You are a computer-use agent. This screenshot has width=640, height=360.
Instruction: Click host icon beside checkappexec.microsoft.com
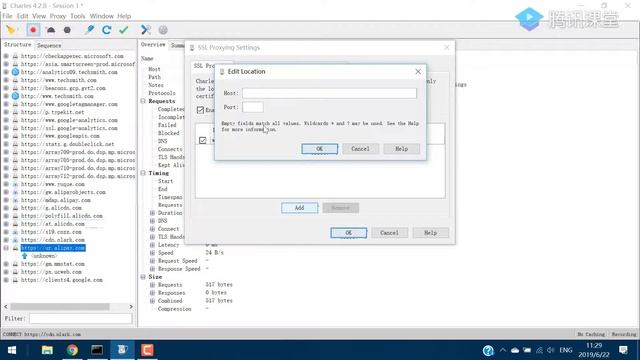click(16, 56)
